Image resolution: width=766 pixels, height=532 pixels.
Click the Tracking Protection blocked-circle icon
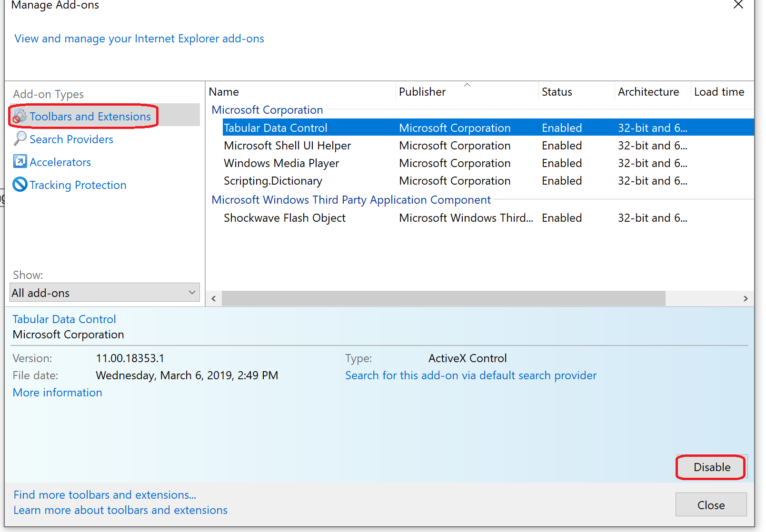[20, 185]
